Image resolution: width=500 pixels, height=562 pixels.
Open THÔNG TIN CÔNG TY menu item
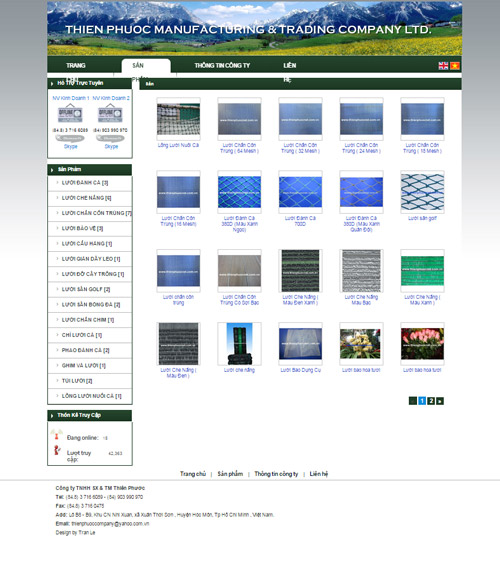[222, 66]
